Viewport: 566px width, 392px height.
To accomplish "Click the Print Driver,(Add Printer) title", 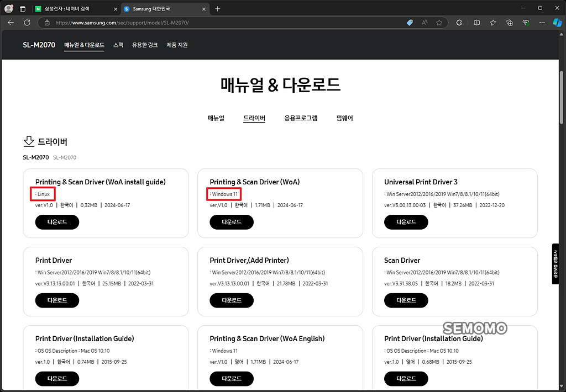I will (x=249, y=260).
